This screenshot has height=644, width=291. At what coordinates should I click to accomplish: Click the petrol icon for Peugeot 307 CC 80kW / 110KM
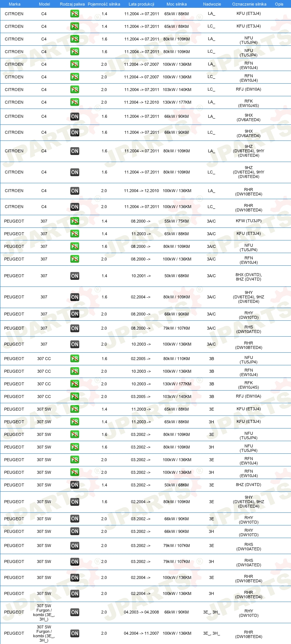(x=75, y=359)
